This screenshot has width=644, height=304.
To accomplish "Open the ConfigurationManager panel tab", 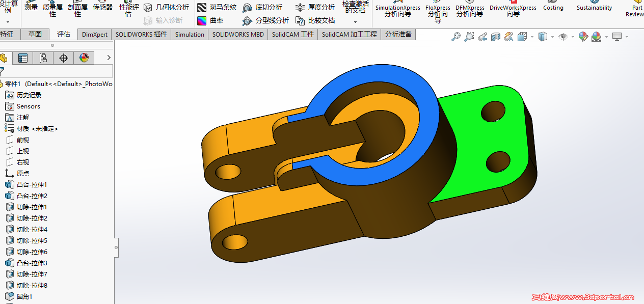I will [x=43, y=58].
